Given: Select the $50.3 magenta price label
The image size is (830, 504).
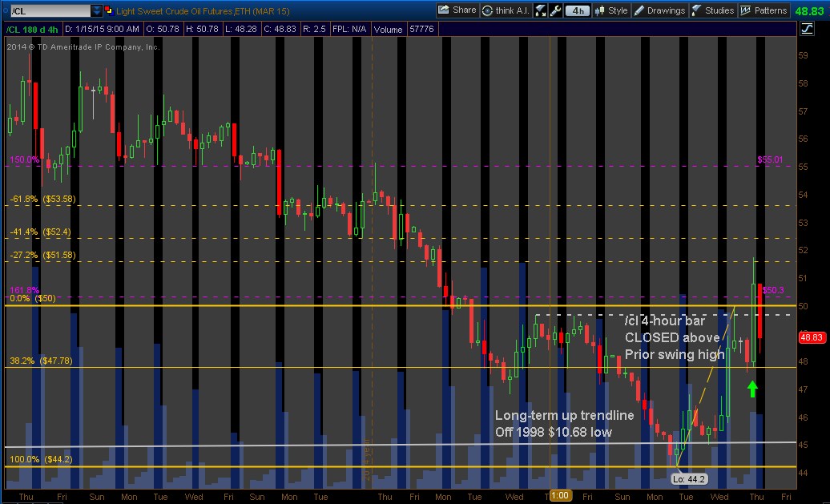Looking at the screenshot, I should point(773,290).
